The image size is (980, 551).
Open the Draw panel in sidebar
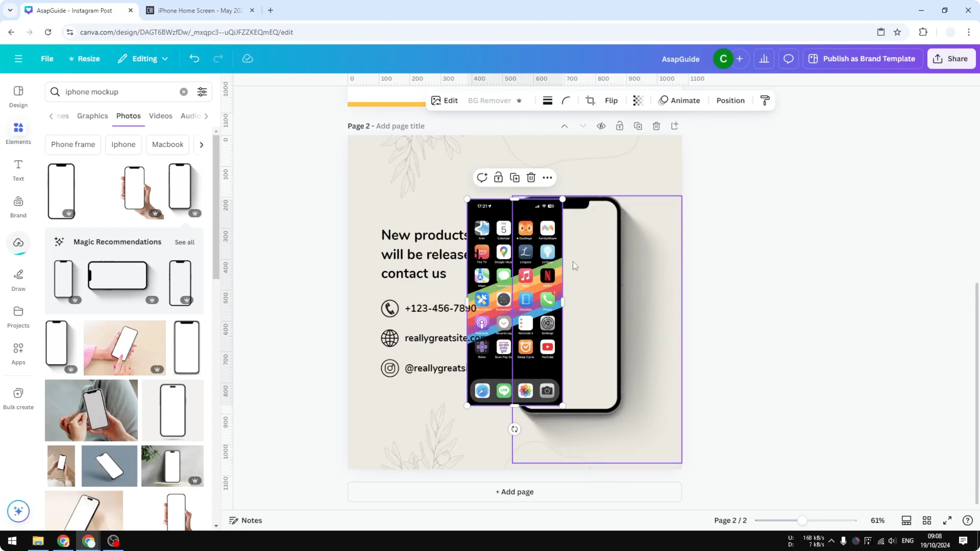pos(18,279)
